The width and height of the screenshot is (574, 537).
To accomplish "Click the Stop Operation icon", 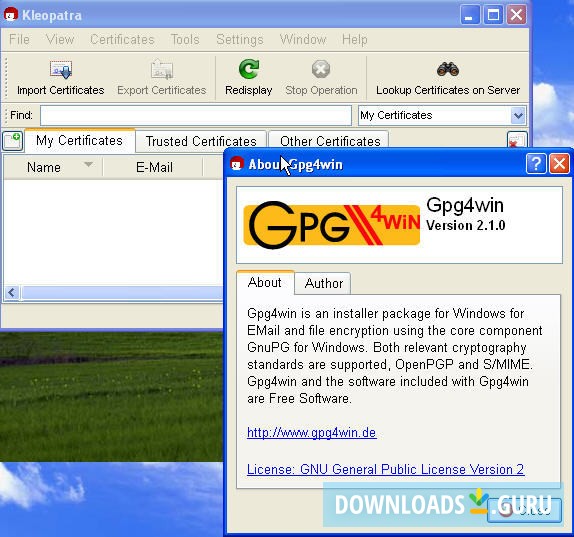I will tap(321, 69).
